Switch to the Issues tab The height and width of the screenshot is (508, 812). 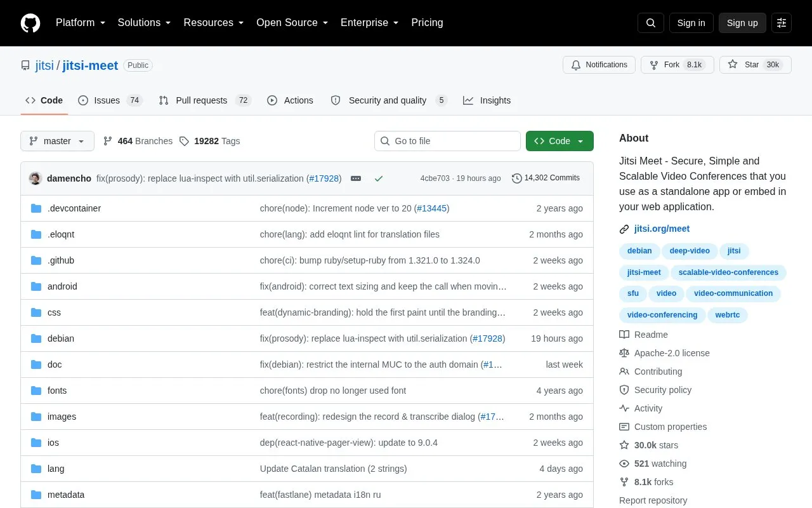tap(110, 100)
